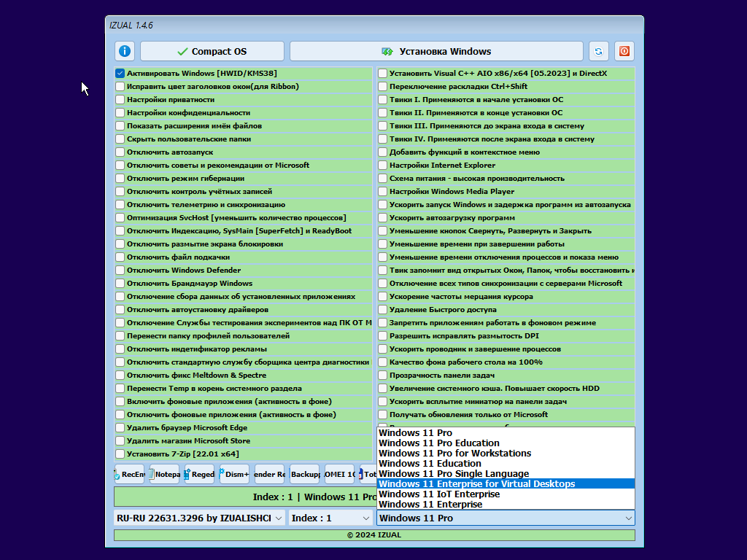The width and height of the screenshot is (747, 560).
Task: Check Скрыть пользовательские папки option
Action: click(x=120, y=139)
